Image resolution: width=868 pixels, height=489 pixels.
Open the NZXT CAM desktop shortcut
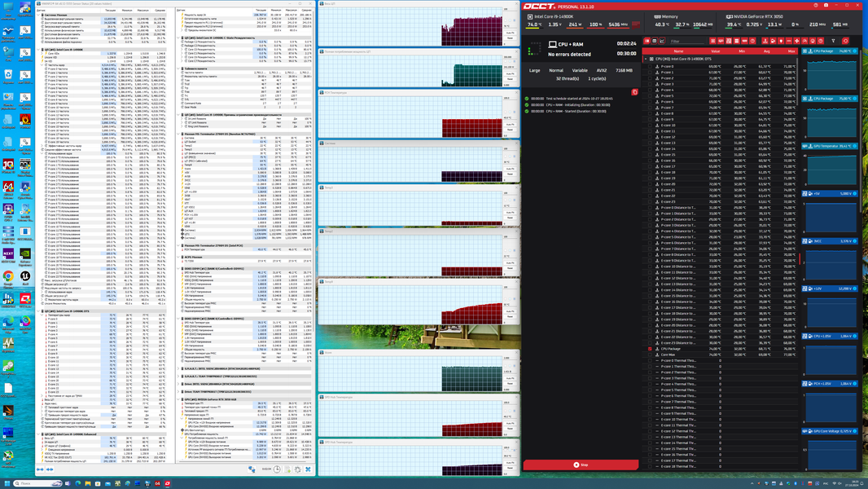pyautogui.click(x=8, y=255)
